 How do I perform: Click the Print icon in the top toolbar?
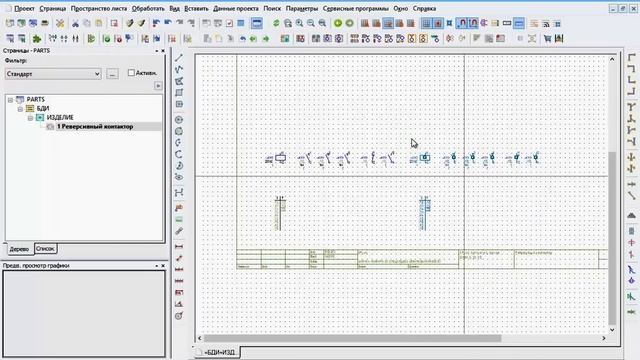(x=45, y=23)
